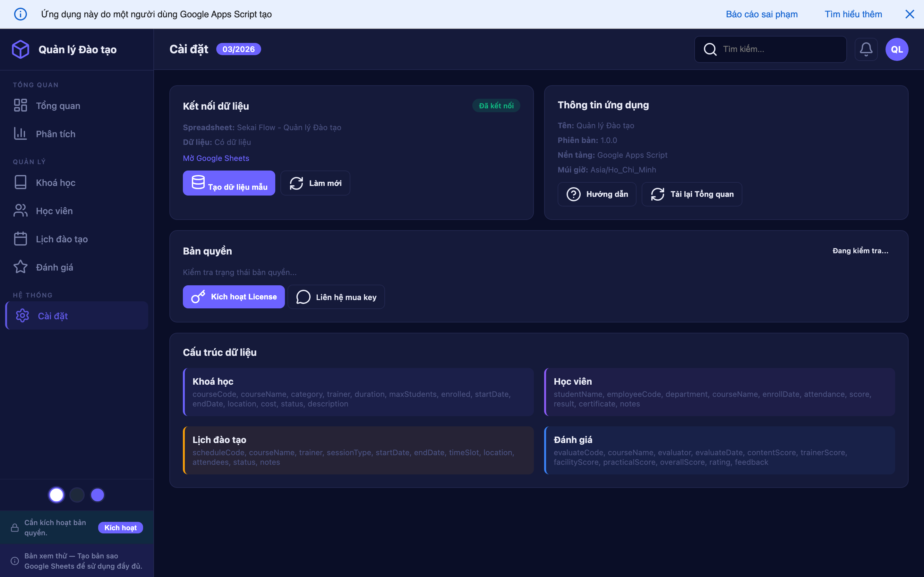Image resolution: width=924 pixels, height=577 pixels.
Task: Click the calendar icon for Lịch đào tạo
Action: (x=21, y=239)
